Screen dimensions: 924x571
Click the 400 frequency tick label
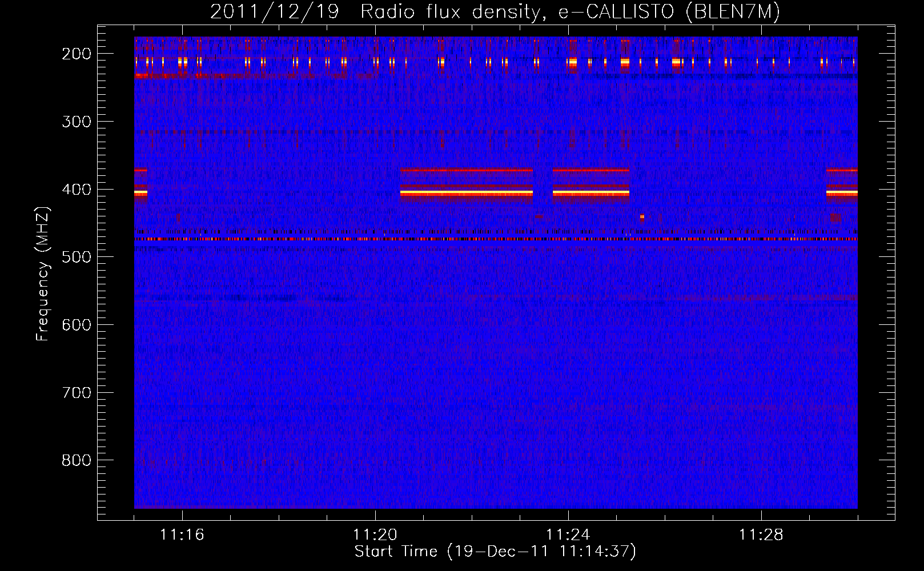pyautogui.click(x=76, y=190)
